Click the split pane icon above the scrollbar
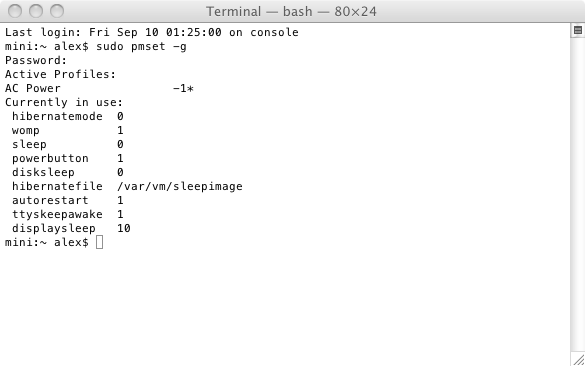The width and height of the screenshot is (585, 366). pos(578,30)
